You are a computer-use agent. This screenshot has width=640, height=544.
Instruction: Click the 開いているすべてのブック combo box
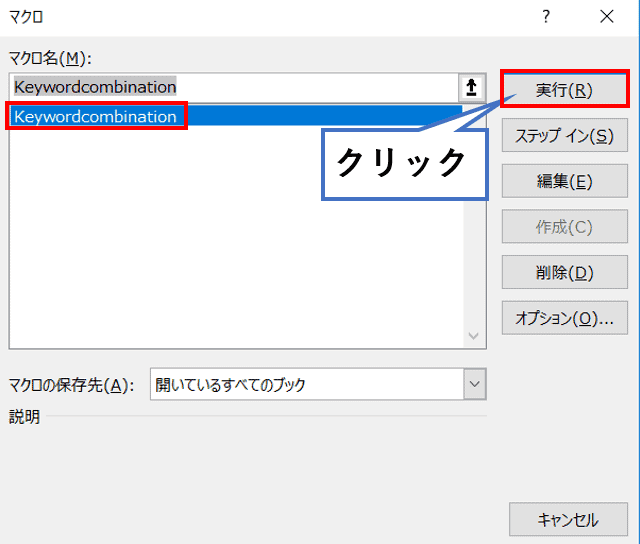[x=305, y=384]
